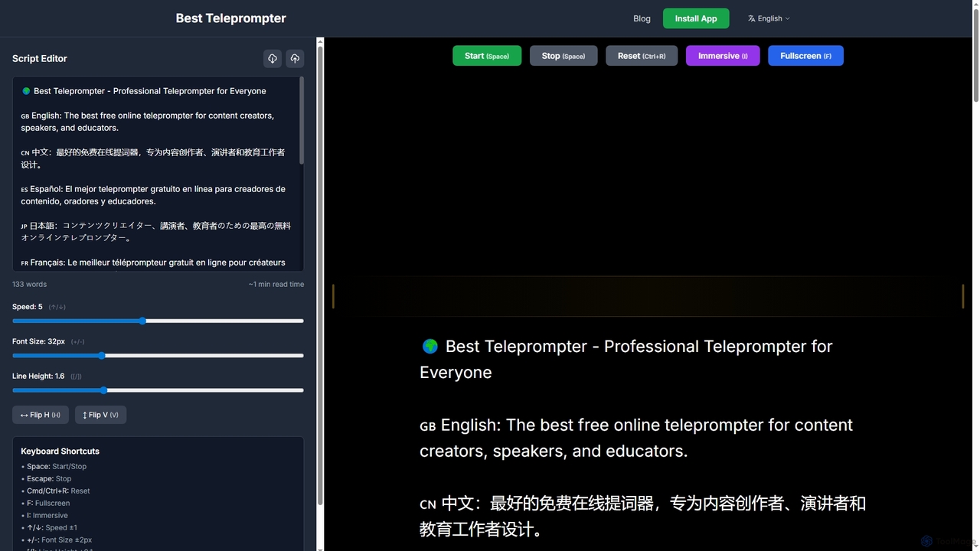Click the "Keyboard Shortcuts" heading
The width and height of the screenshot is (980, 551).
(x=60, y=451)
